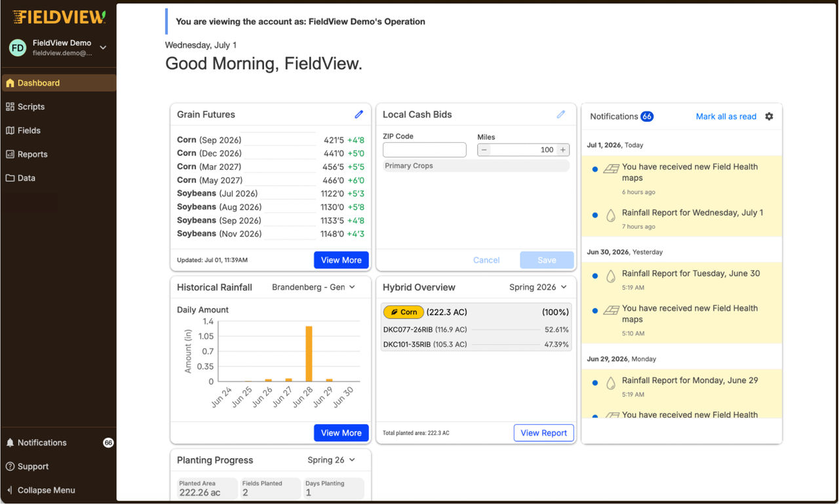The image size is (839, 504).
Task: Open the Primary Crops selector
Action: (x=476, y=166)
